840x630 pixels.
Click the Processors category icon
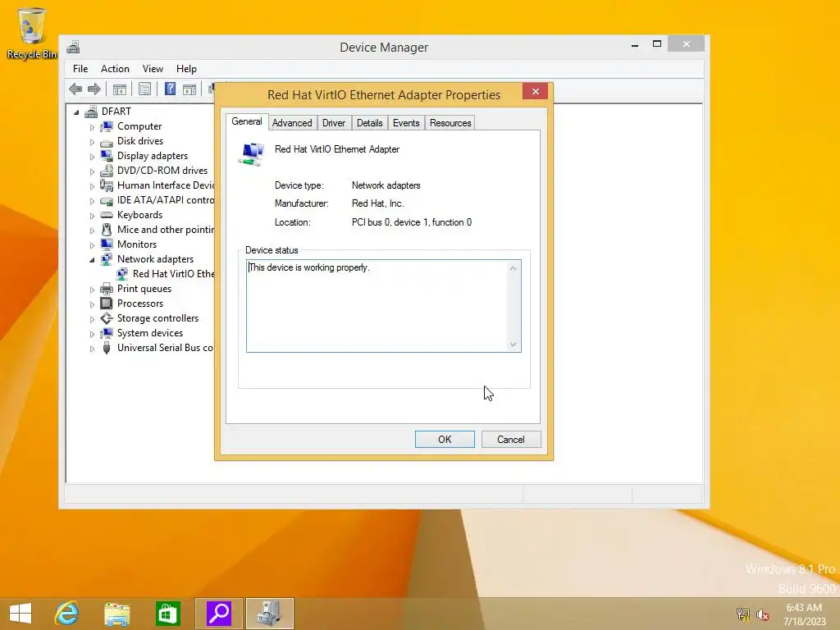pos(107,304)
